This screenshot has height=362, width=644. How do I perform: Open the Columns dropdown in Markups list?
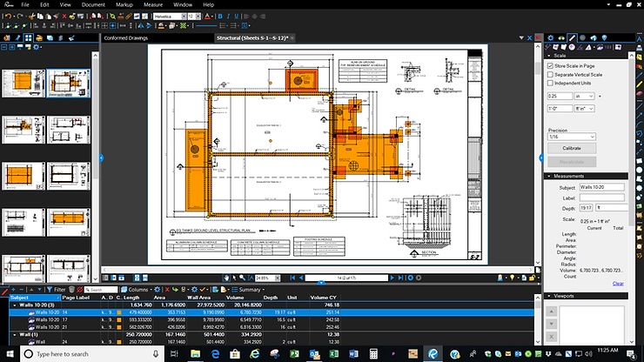click(x=138, y=290)
